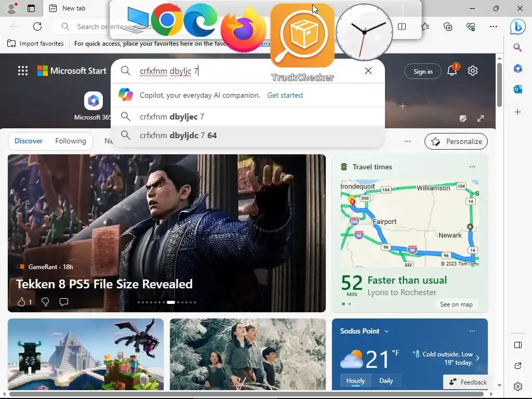This screenshot has width=532, height=399.
Task: Click the analog clock icon in dock
Action: (x=364, y=32)
